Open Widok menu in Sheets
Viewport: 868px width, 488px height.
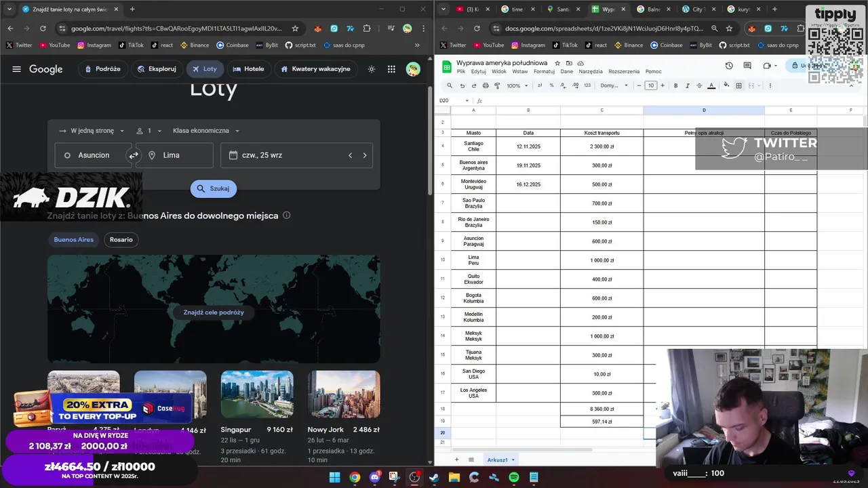pyautogui.click(x=499, y=71)
